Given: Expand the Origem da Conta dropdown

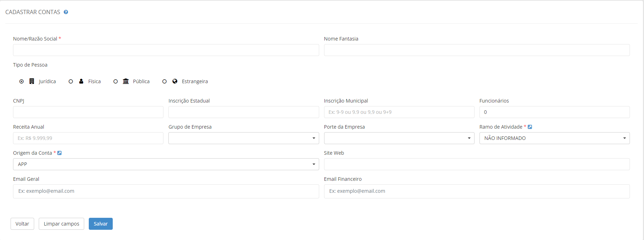Looking at the screenshot, I should click(x=166, y=164).
